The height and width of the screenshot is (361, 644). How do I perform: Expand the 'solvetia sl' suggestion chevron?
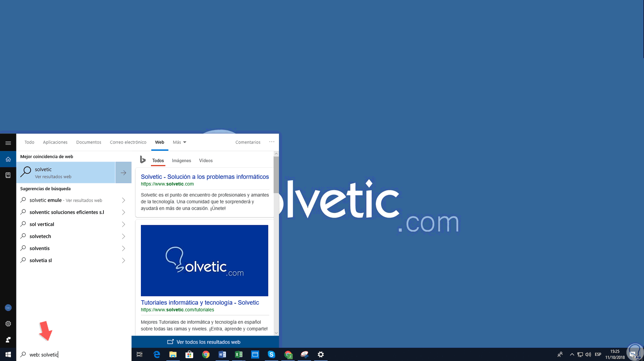pos(124,260)
